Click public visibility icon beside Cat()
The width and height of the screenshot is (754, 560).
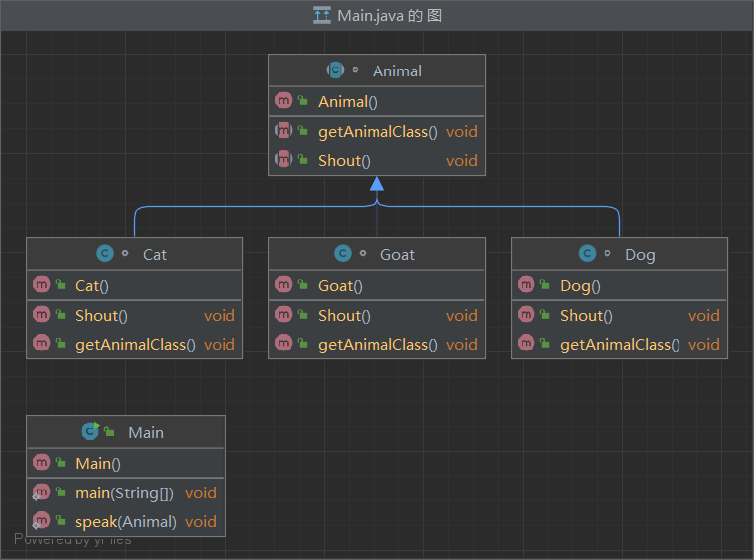[61, 285]
